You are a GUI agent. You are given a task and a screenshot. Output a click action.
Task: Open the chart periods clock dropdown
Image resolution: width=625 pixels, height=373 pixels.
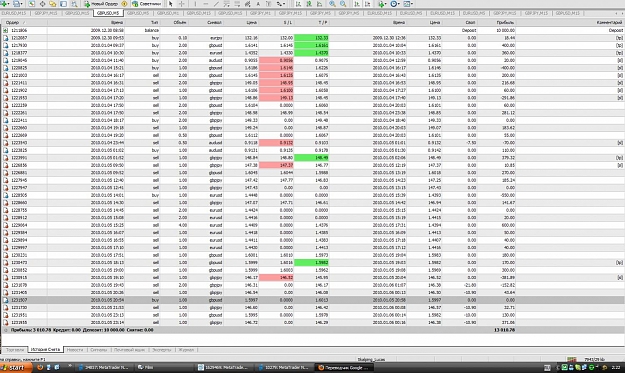(395, 4)
